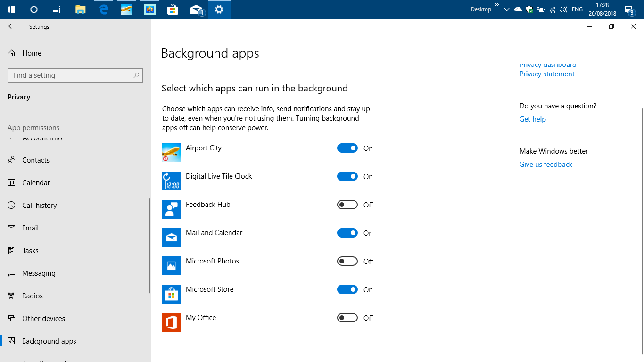Select Background apps in the sidebar

tap(75, 341)
